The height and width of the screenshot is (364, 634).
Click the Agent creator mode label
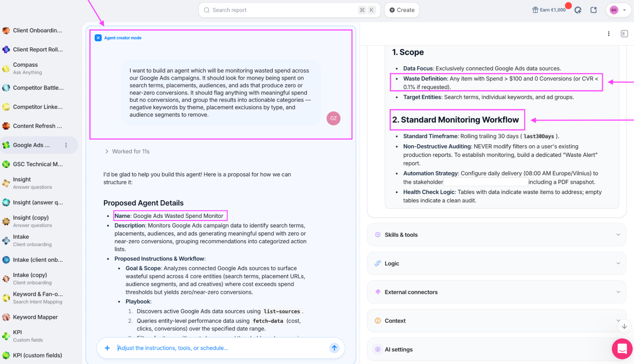pos(123,38)
